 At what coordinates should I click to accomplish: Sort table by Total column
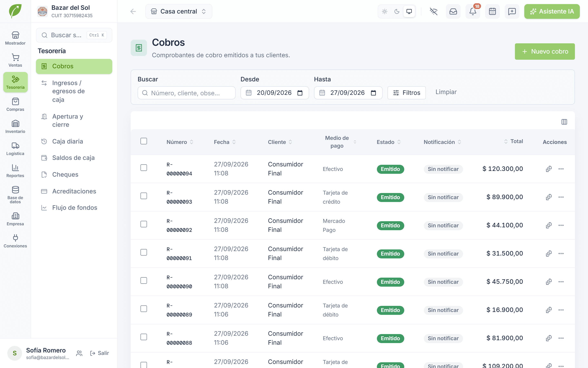(x=513, y=141)
